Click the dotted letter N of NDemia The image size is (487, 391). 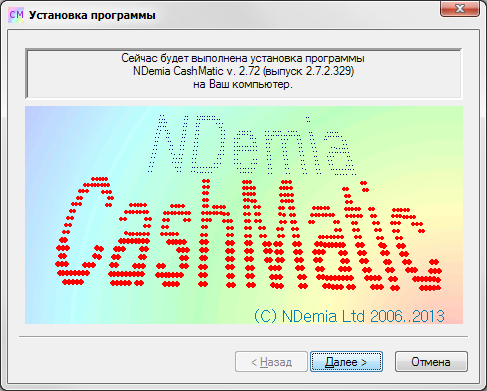click(169, 144)
